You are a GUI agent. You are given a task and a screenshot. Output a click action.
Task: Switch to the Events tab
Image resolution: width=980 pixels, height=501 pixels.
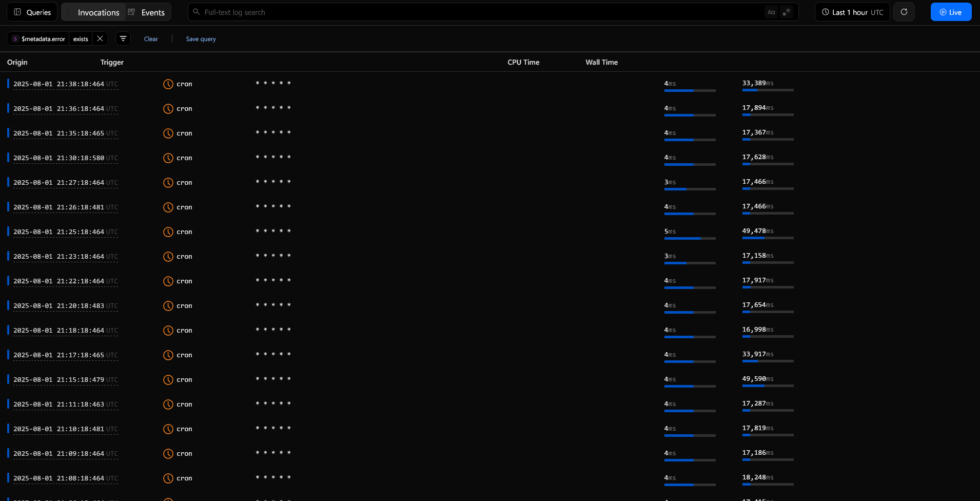click(152, 12)
